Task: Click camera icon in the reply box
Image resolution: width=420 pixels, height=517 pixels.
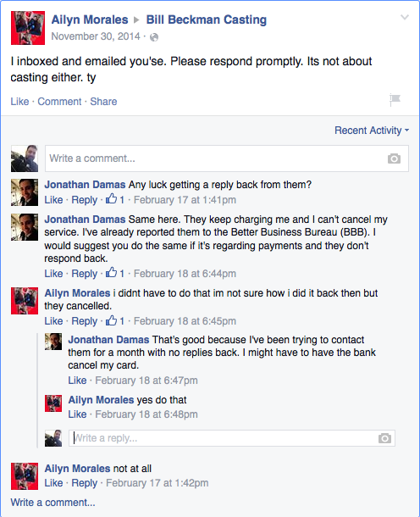Action: 384,438
